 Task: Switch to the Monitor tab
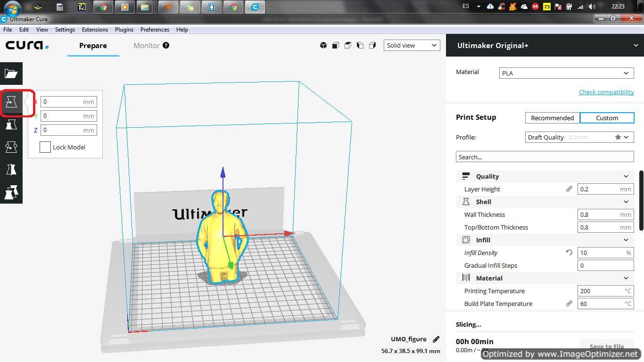[x=147, y=46]
